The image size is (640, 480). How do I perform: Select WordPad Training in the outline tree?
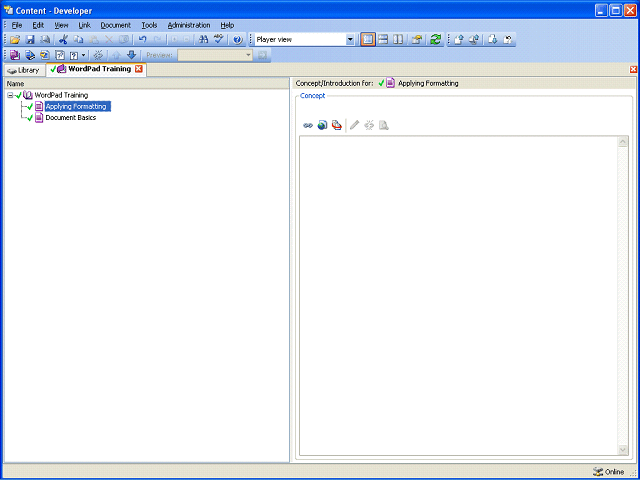[x=61, y=95]
